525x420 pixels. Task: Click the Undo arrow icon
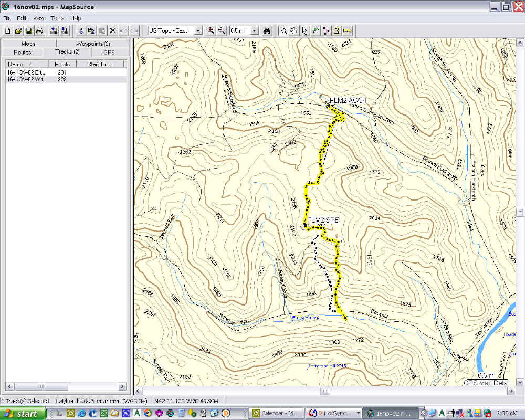[123, 31]
